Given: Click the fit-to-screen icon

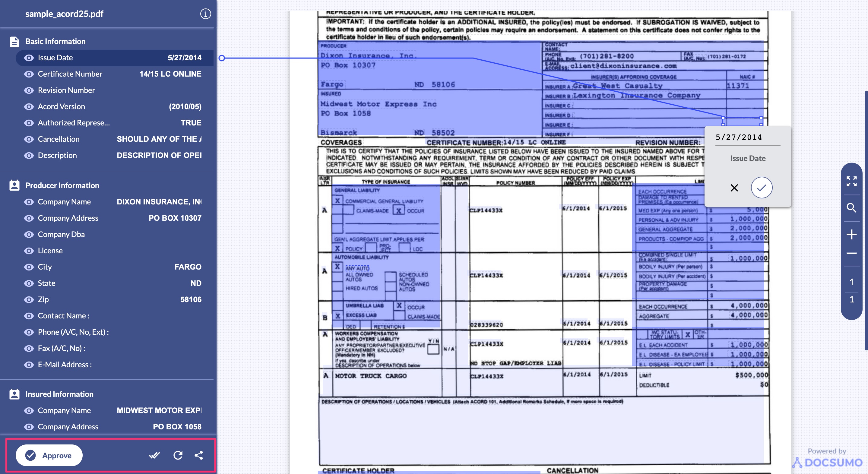Looking at the screenshot, I should 851,181.
